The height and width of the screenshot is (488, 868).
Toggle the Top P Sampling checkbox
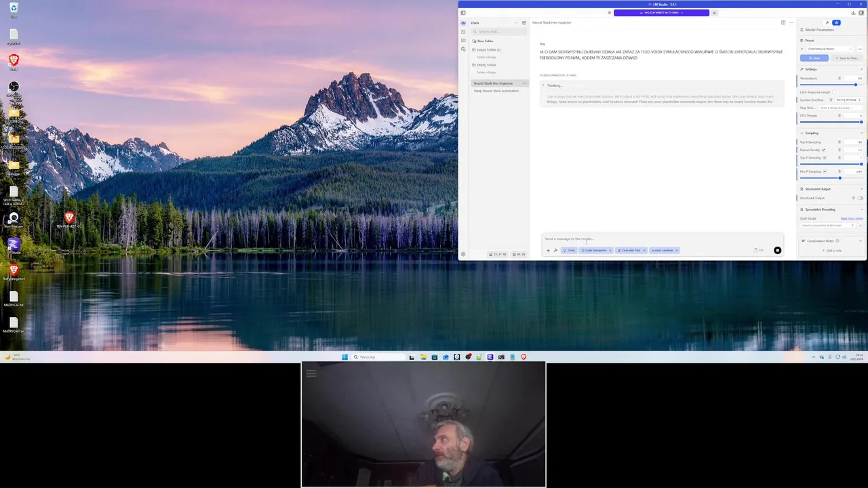(x=825, y=158)
